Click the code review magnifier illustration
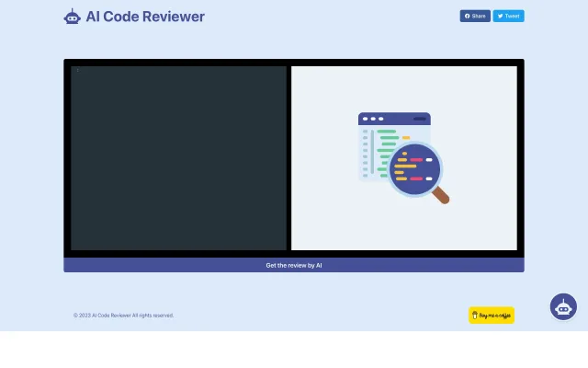This screenshot has width=588, height=368. click(x=404, y=158)
